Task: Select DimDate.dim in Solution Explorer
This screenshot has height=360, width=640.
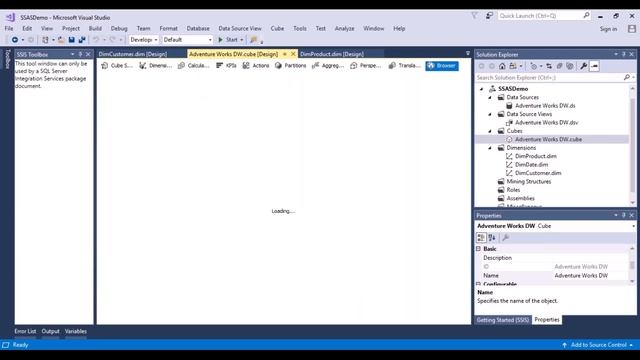Action: tap(531, 164)
